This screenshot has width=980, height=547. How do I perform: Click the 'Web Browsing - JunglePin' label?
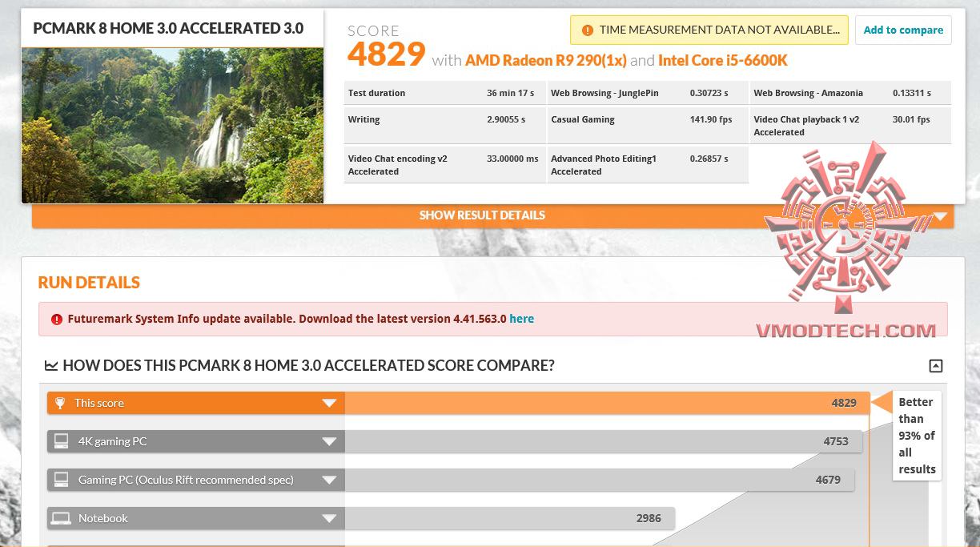tap(604, 93)
